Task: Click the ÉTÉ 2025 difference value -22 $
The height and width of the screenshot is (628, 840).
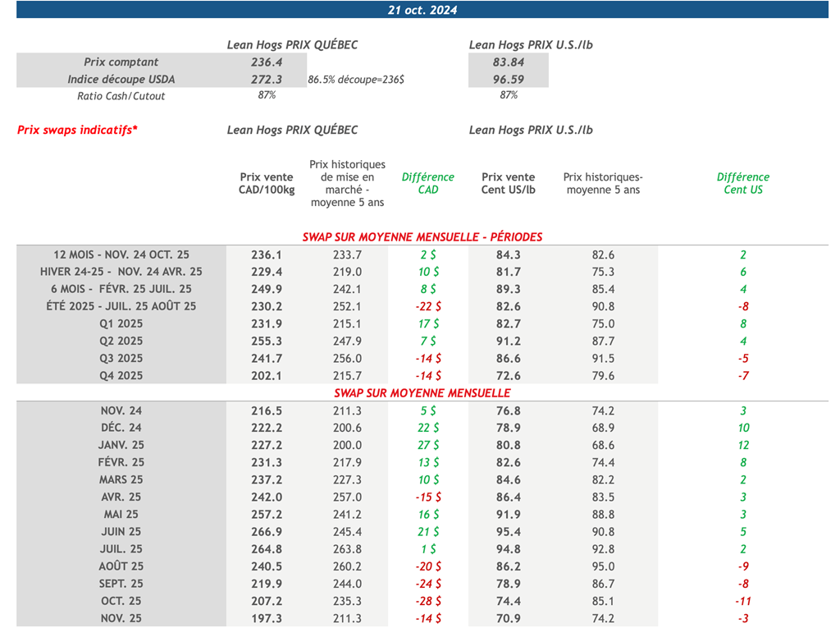Action: (x=427, y=306)
